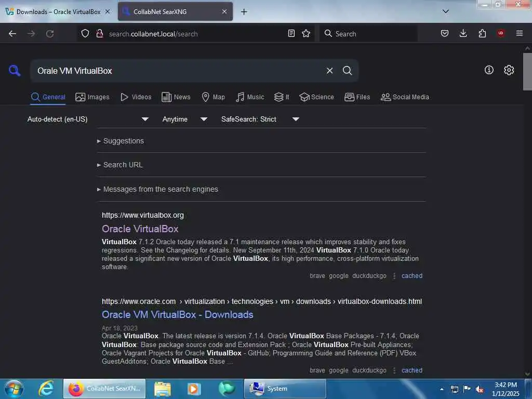Open the Save to Pocket icon
This screenshot has width=532, height=399.
tap(445, 33)
